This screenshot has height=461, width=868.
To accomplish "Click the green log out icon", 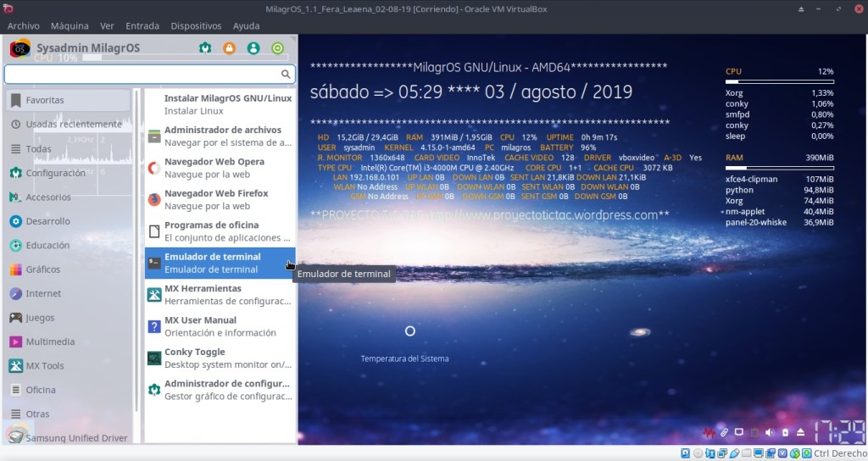I will (278, 48).
